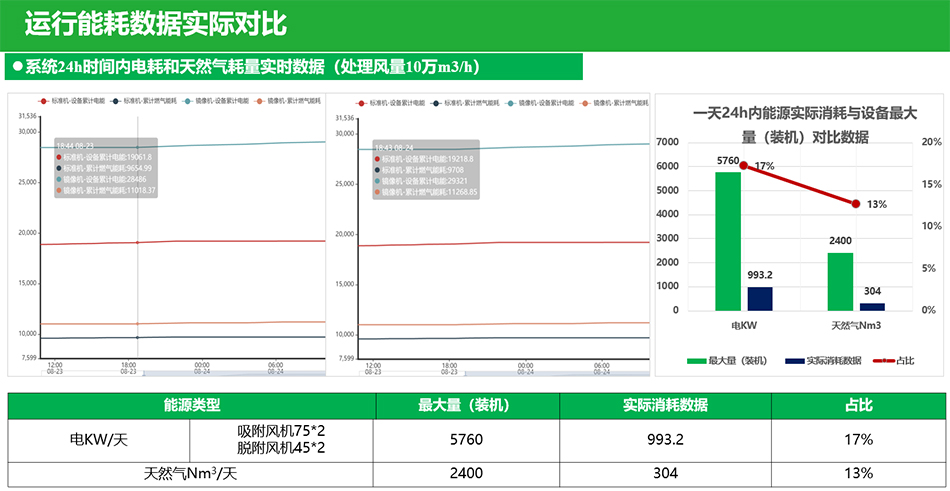950x491 pixels.
Task: Select the 13% cell in the table
Action: point(859,474)
